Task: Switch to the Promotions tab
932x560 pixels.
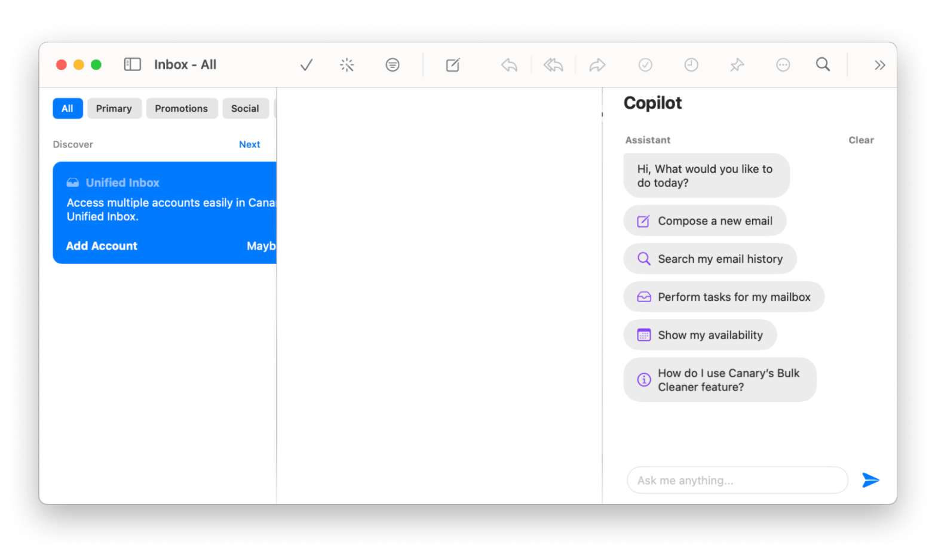Action: pos(182,109)
